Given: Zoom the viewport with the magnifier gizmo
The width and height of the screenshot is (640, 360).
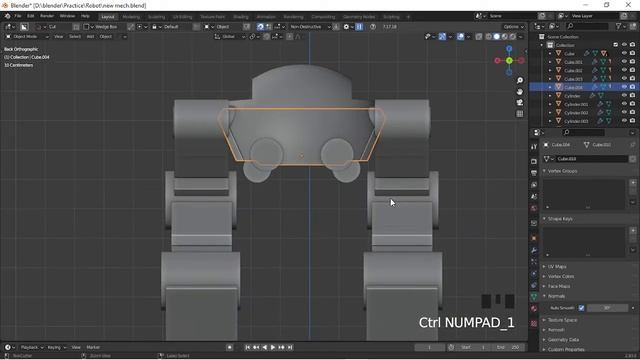Looking at the screenshot, I should (520, 80).
